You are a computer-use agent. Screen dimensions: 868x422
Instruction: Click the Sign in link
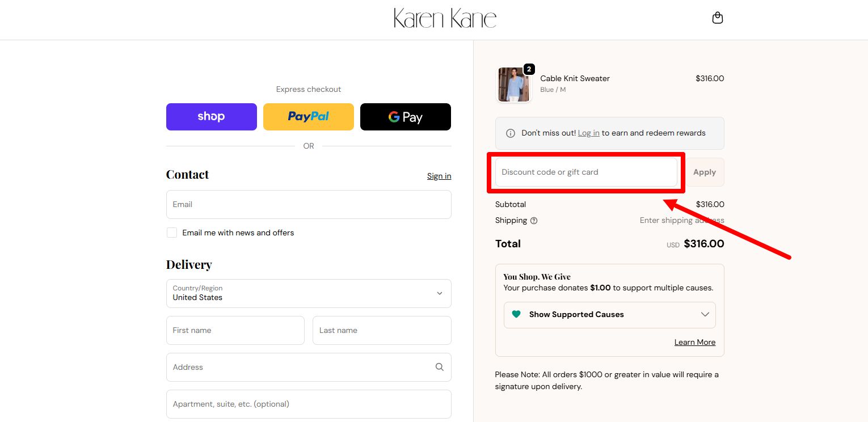439,176
